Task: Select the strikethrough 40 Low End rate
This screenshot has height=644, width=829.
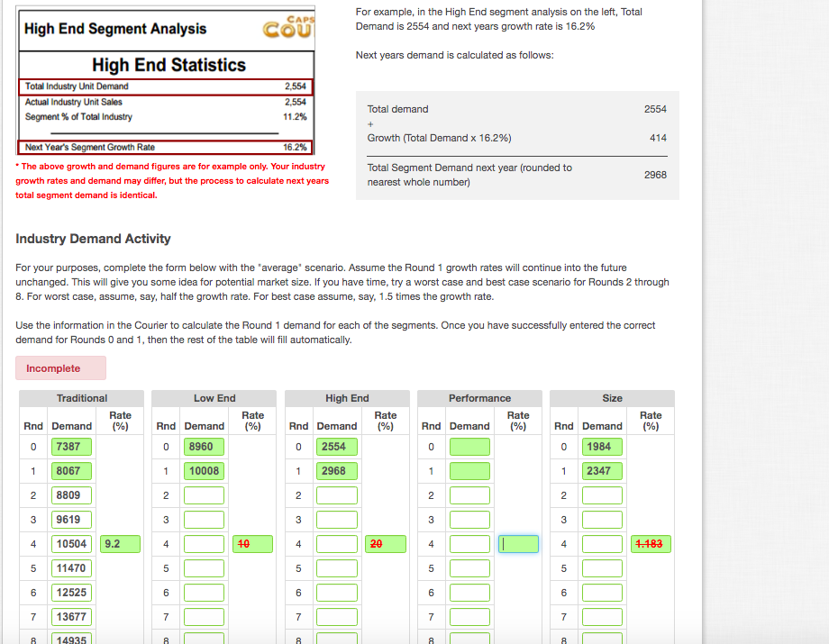Action: 253,543
